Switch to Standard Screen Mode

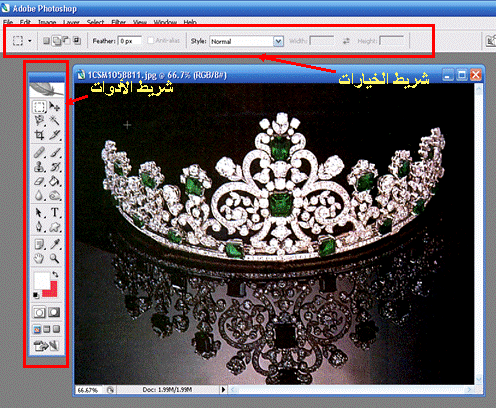[37, 330]
